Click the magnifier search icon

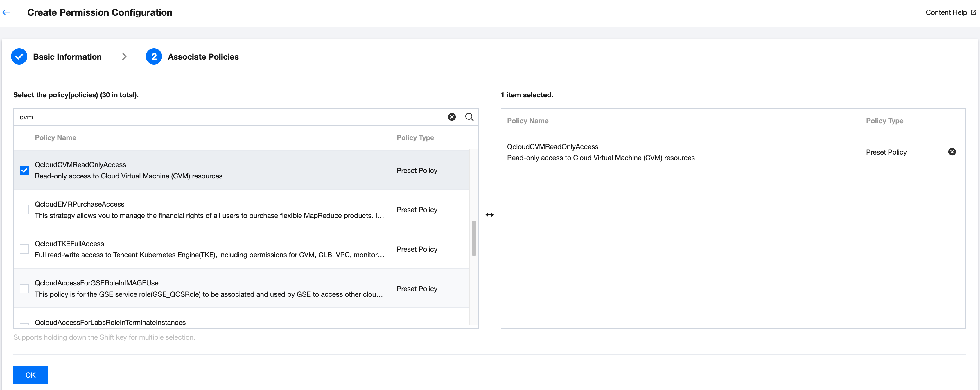click(x=469, y=117)
